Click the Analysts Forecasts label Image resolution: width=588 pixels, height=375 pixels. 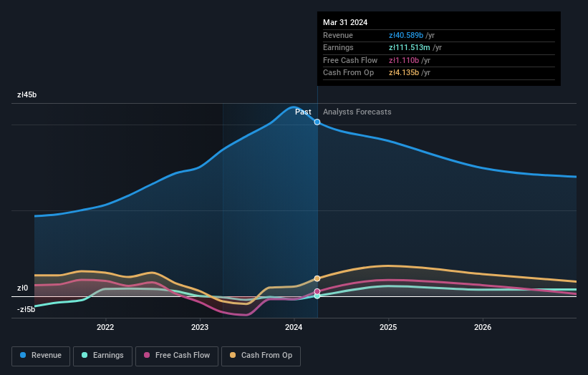click(x=357, y=112)
